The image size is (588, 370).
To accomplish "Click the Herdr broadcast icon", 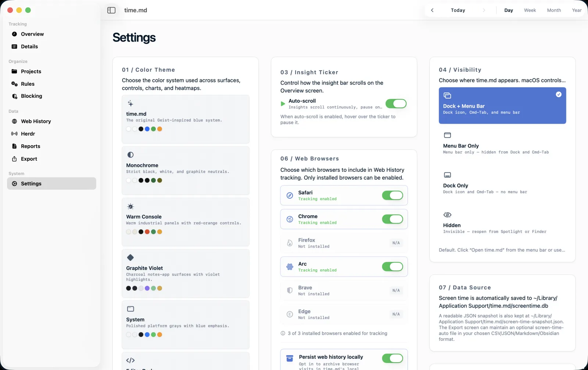I will coord(14,134).
